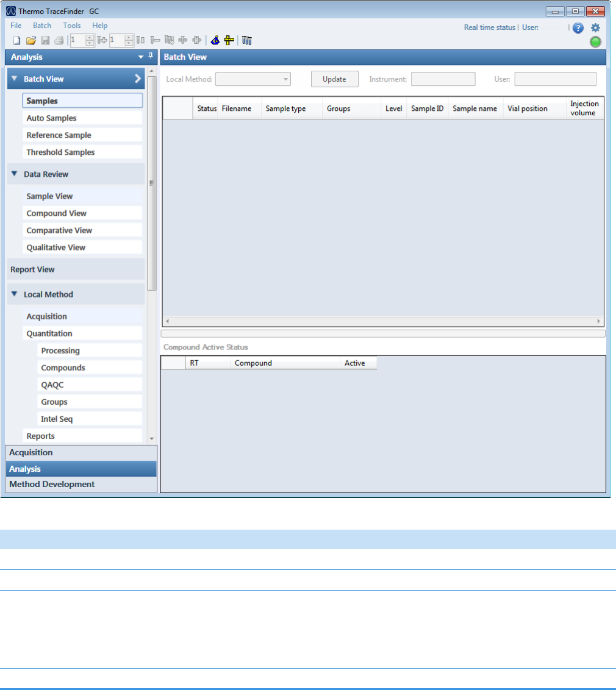Open Sample View under Data Review

click(x=82, y=196)
